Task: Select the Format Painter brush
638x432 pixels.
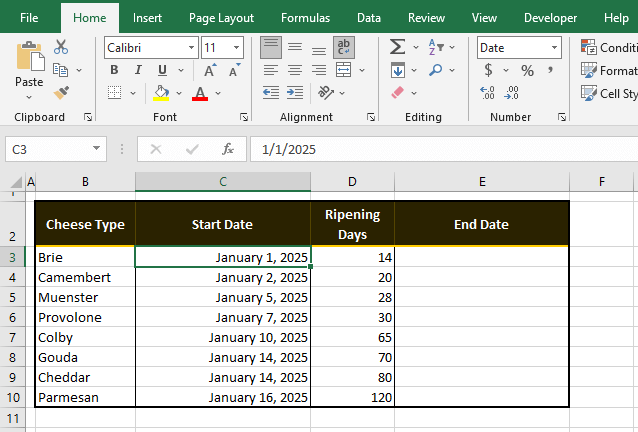Action: tap(61, 92)
